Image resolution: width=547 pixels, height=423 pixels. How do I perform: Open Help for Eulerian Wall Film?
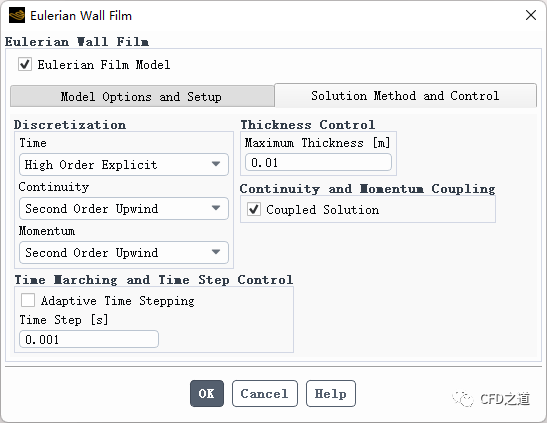click(x=331, y=393)
